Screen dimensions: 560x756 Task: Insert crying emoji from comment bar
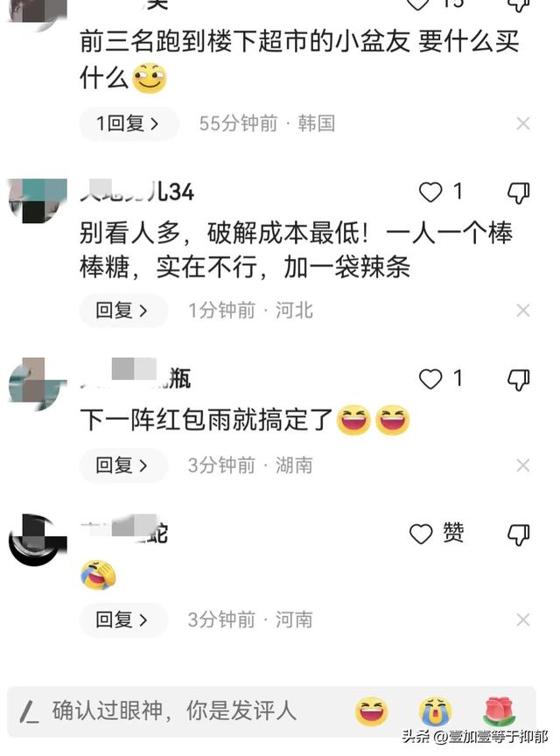(436, 711)
